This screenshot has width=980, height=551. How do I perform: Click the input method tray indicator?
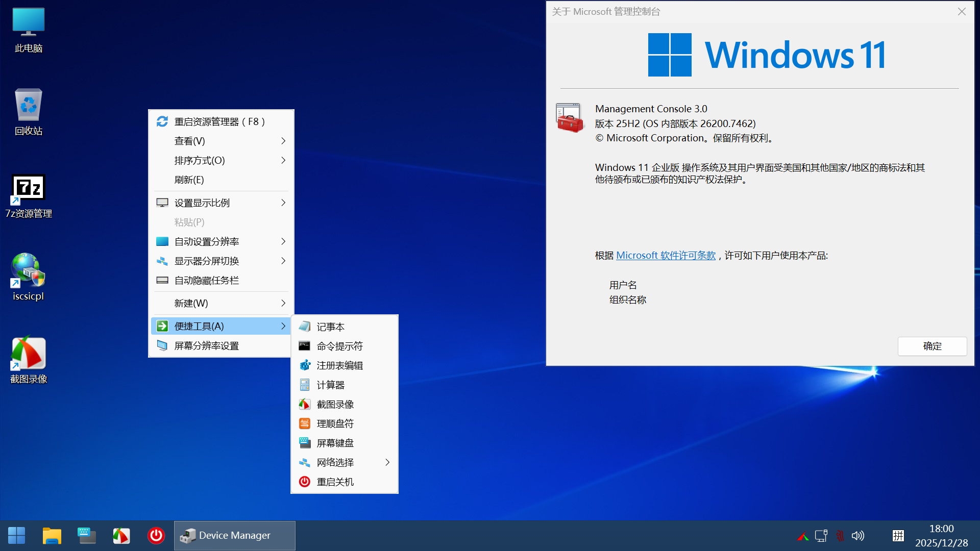point(898,536)
